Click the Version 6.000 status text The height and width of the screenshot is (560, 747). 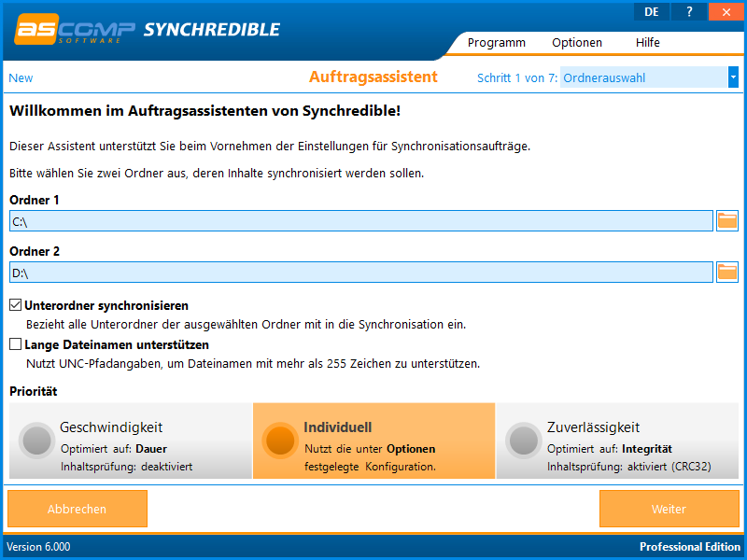point(38,547)
